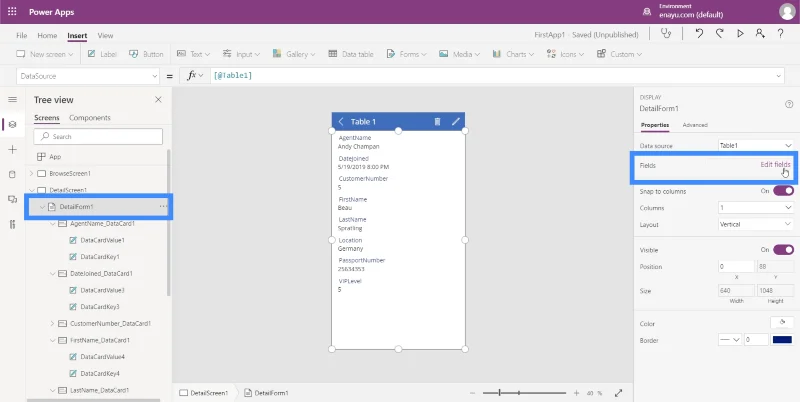Close the Tree view panel
Screen dimensions: 800x402
158,99
